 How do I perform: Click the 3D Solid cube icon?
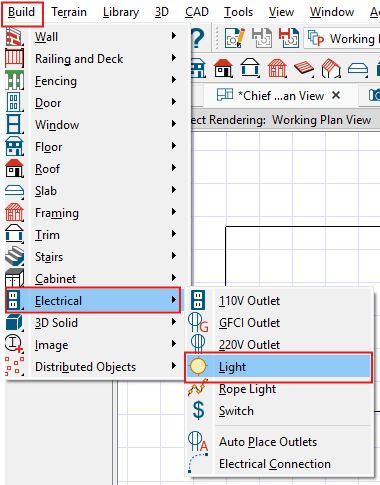pyautogui.click(x=15, y=322)
